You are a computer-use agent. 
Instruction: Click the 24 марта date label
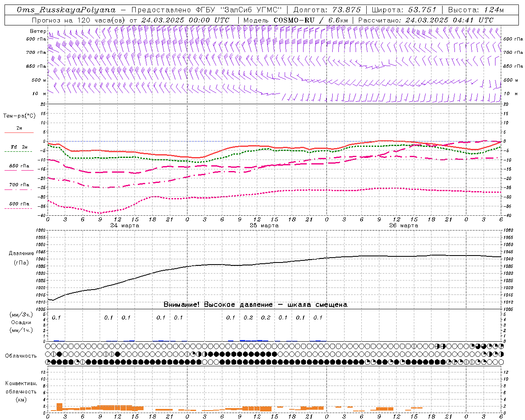[125, 226]
